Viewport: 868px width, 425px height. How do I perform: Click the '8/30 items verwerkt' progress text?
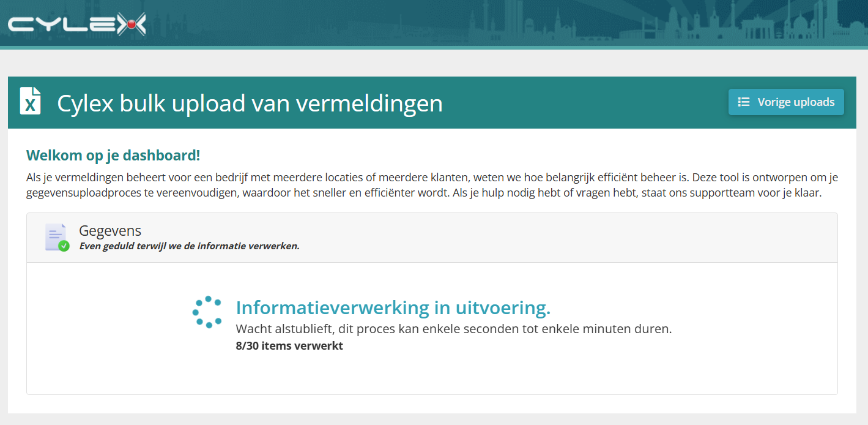click(x=289, y=346)
